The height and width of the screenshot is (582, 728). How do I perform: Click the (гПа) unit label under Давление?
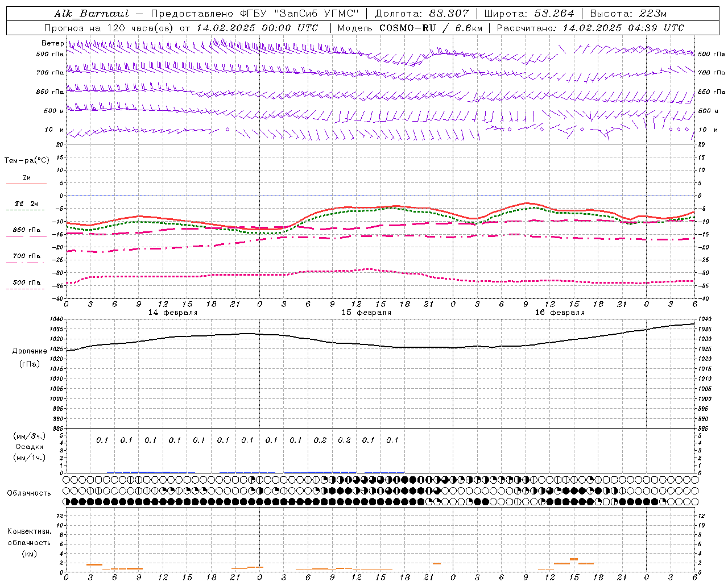(x=30, y=364)
